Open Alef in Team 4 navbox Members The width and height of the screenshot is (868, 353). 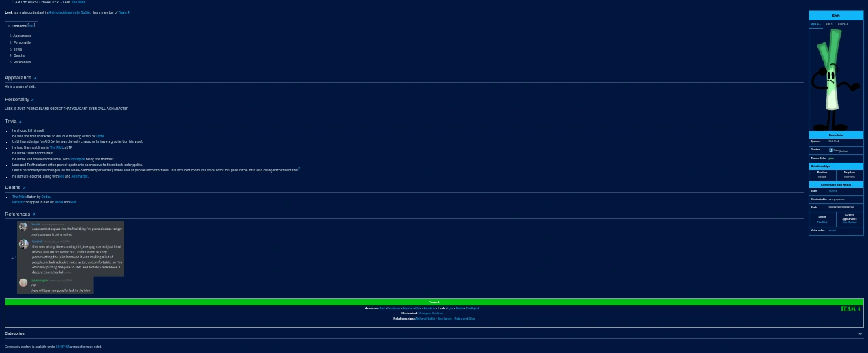[382, 309]
